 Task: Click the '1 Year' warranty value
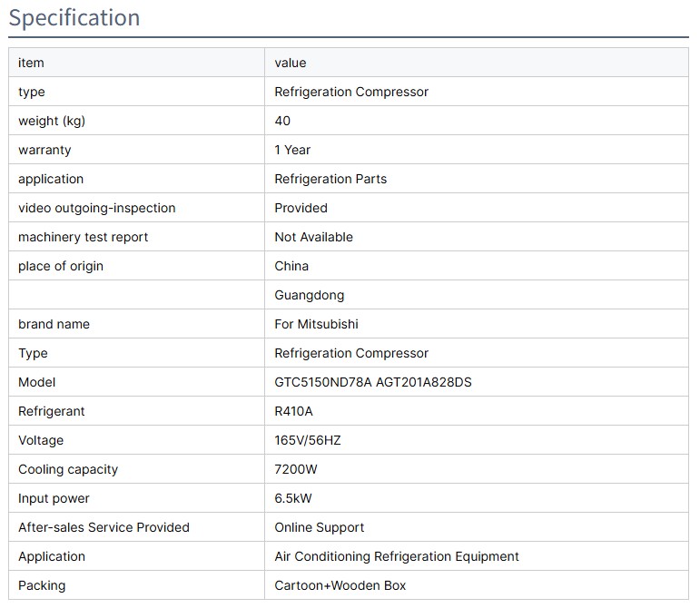pyautogui.click(x=292, y=150)
